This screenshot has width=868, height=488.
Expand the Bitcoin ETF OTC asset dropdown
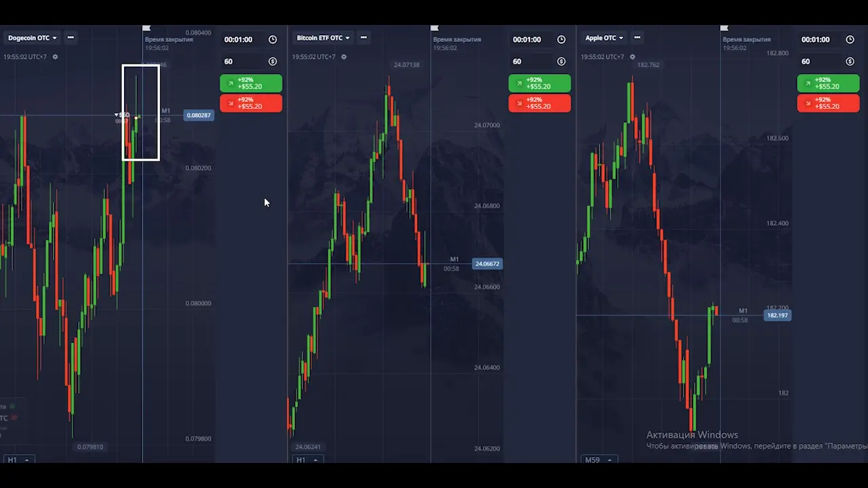pos(323,38)
